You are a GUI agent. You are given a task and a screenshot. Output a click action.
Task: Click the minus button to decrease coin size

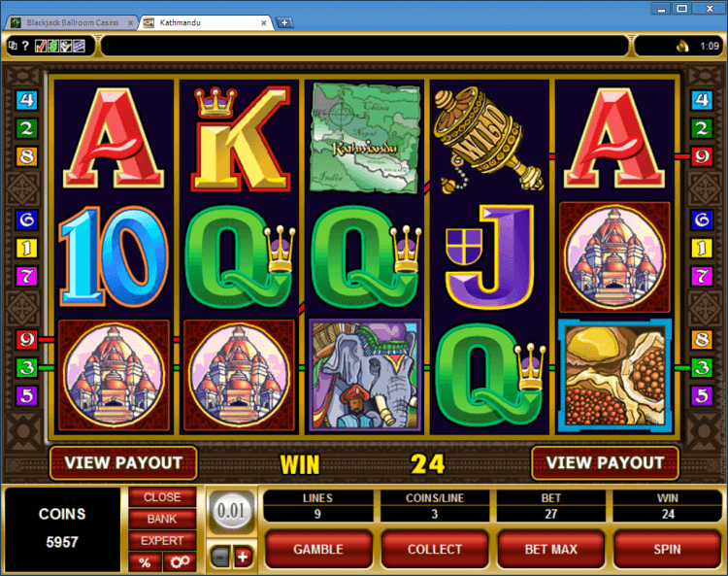(x=220, y=557)
